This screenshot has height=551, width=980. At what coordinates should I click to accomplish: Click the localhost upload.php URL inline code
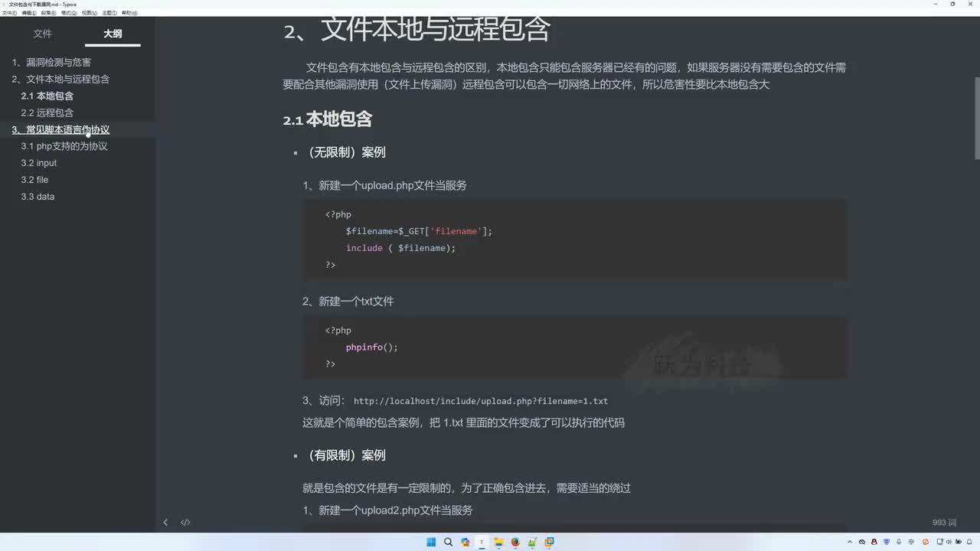pyautogui.click(x=481, y=401)
